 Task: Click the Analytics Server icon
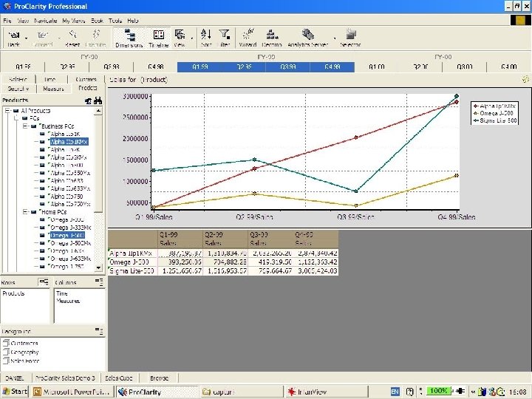(x=307, y=34)
